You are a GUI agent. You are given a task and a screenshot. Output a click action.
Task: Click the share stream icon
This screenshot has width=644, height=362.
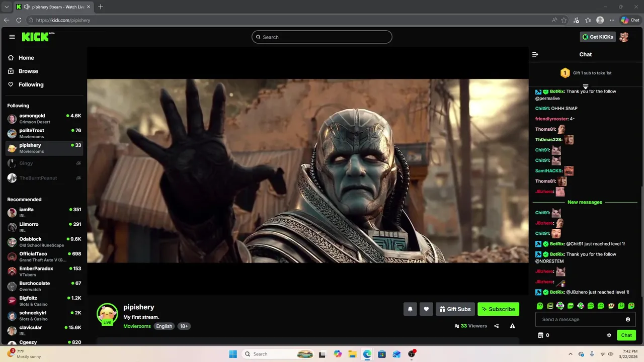497,326
